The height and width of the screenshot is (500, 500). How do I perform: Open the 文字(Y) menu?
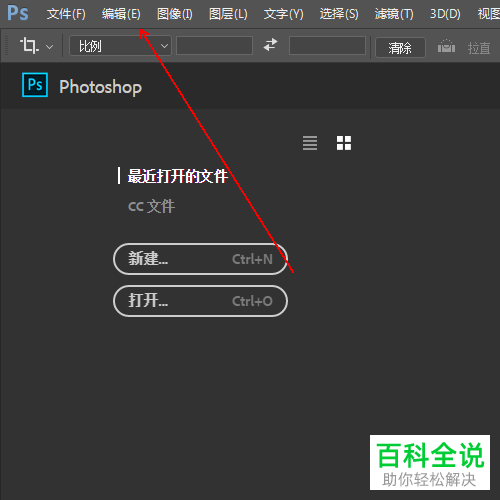coord(283,14)
